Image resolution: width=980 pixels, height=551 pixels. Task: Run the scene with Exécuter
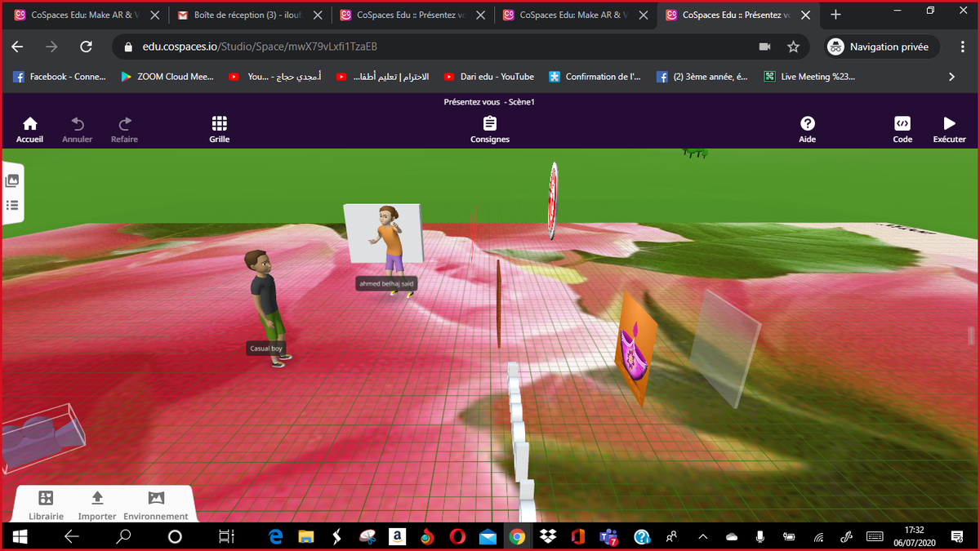(x=949, y=129)
